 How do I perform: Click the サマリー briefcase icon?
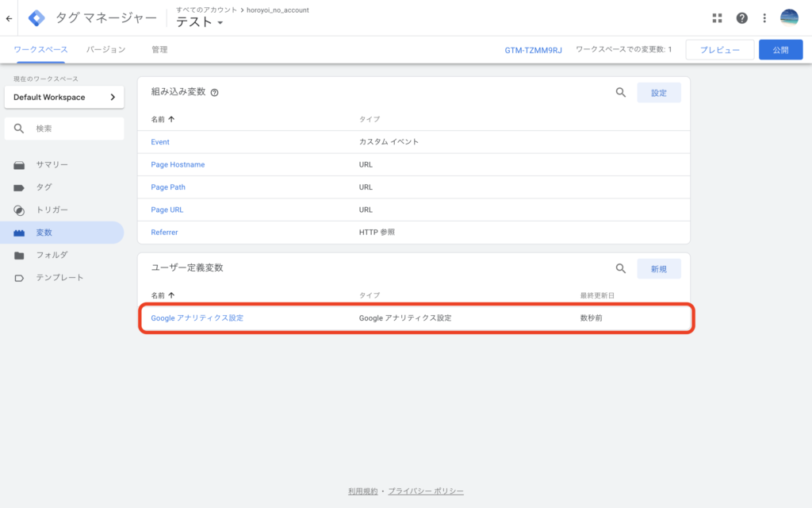point(19,165)
